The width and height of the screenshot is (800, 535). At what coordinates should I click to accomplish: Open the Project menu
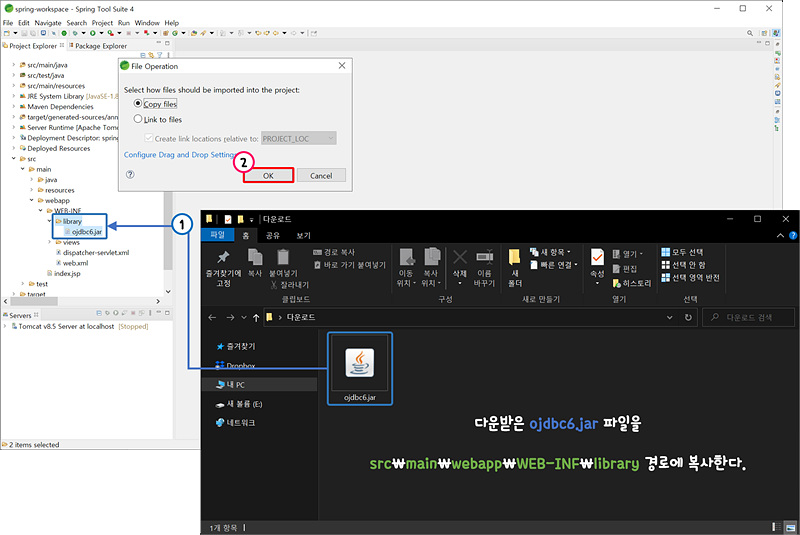coord(102,23)
